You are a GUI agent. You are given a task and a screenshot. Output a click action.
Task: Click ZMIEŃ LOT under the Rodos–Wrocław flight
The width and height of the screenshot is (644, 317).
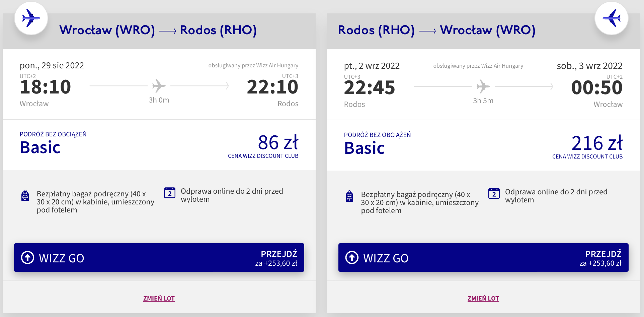(x=483, y=298)
